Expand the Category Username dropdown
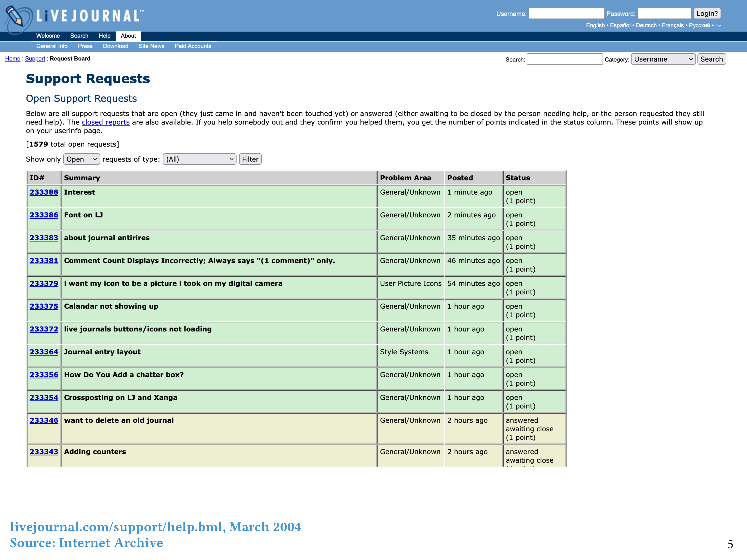This screenshot has height=560, width=747. (663, 59)
